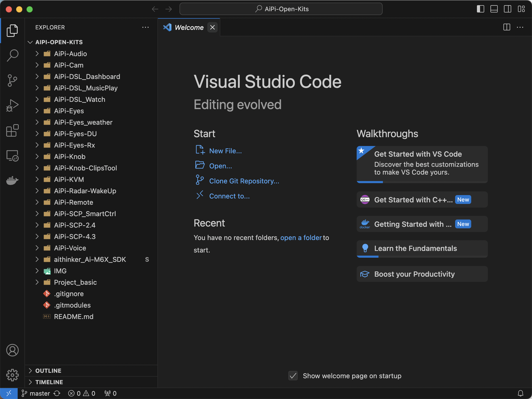Open Run and Debug view icon
The width and height of the screenshot is (532, 399).
click(12, 105)
